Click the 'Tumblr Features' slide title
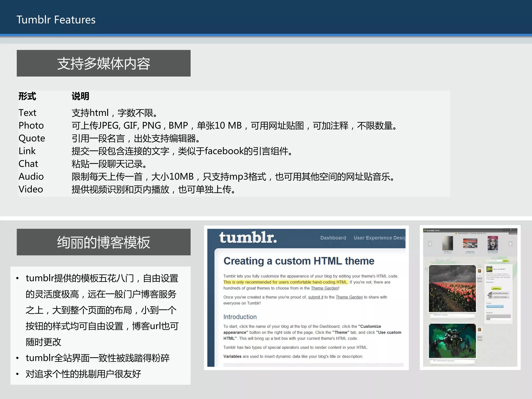This screenshot has height=399, width=532. tap(56, 20)
